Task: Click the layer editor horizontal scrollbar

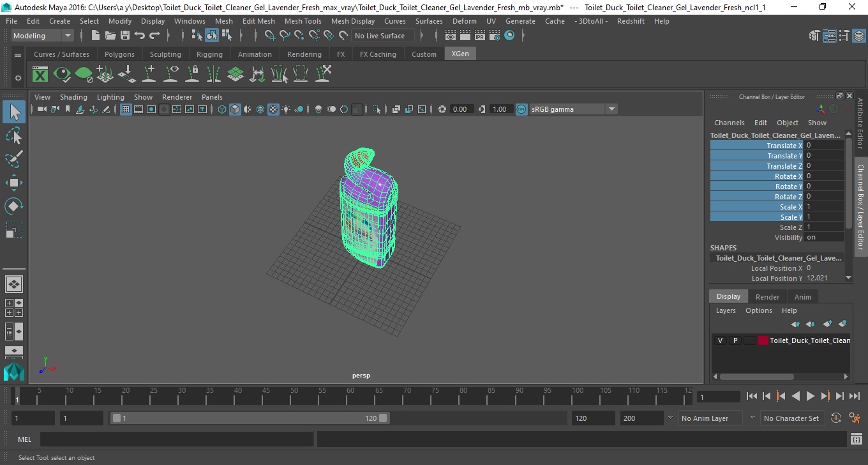Action: 757,376
